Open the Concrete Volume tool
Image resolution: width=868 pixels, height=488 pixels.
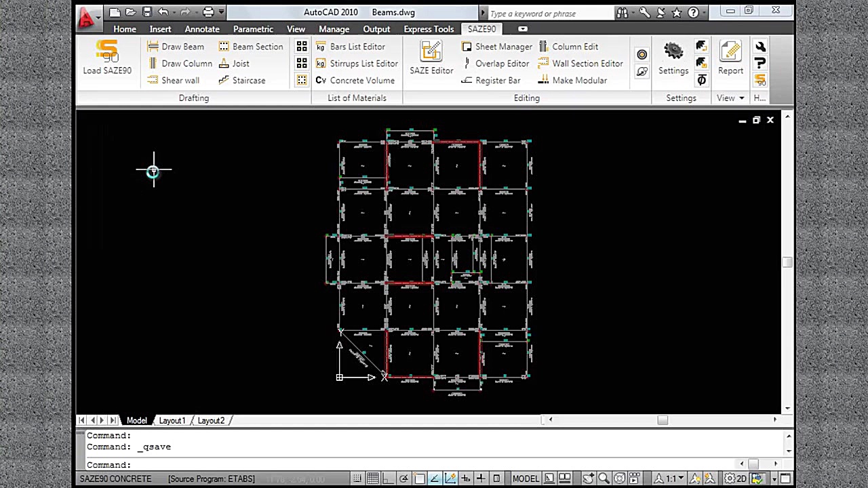coord(355,81)
